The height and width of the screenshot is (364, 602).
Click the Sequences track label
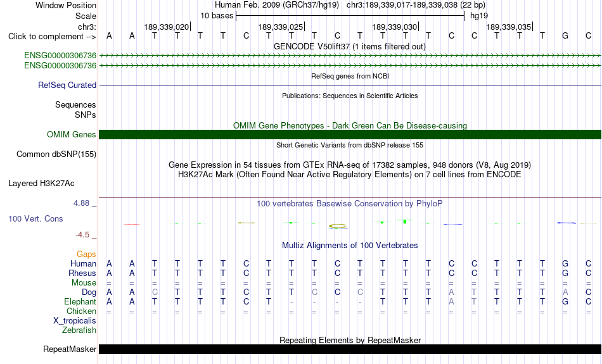[75, 104]
